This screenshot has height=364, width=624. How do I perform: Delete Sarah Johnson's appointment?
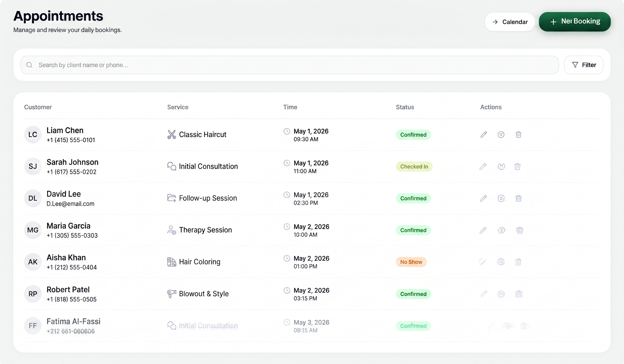517,166
